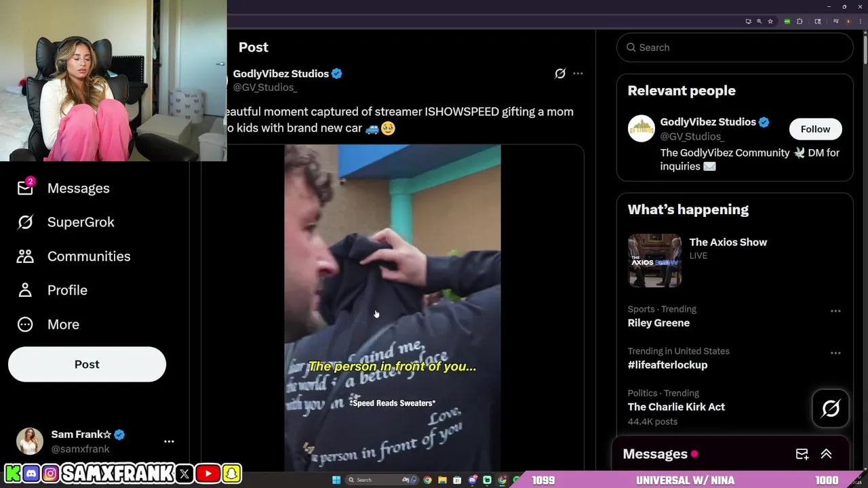Screen dimensions: 868x488
Task: Open options for the #lifeafterlockup trend
Action: tap(835, 353)
